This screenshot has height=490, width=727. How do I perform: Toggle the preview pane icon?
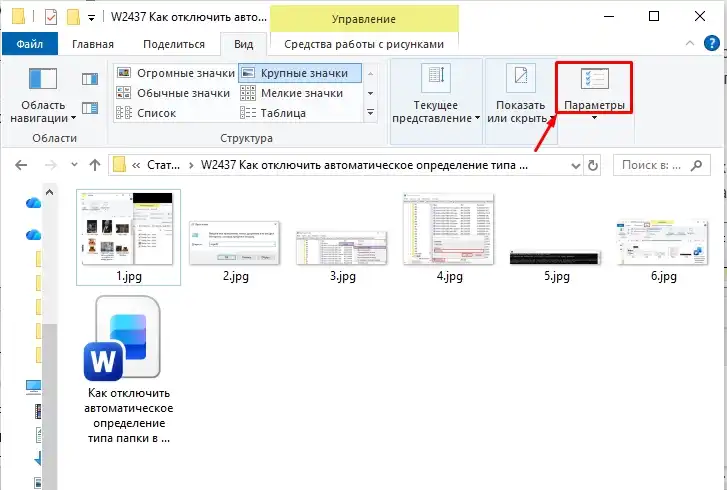click(90, 79)
